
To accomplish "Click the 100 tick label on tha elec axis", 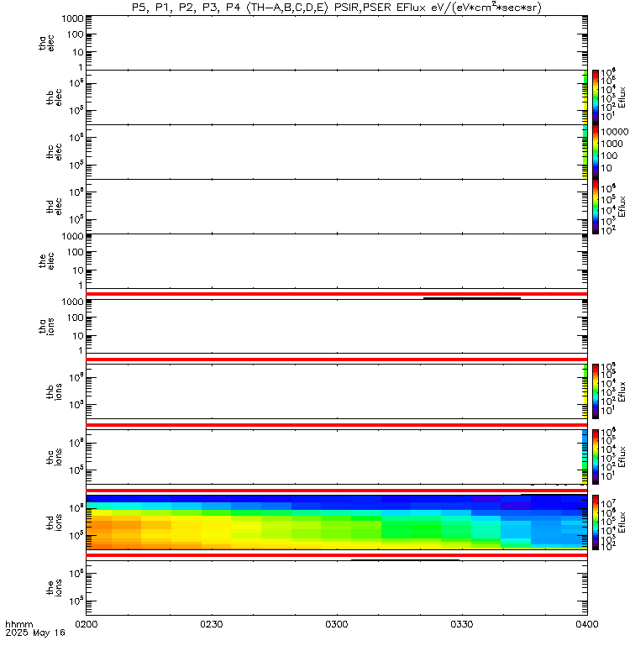I will pos(76,34).
